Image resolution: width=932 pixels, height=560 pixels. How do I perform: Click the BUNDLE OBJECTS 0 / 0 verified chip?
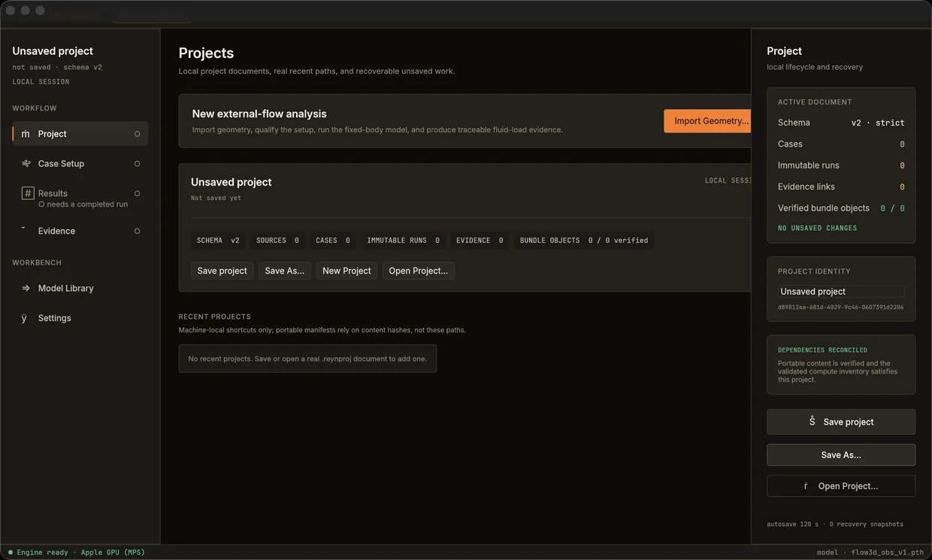point(584,241)
